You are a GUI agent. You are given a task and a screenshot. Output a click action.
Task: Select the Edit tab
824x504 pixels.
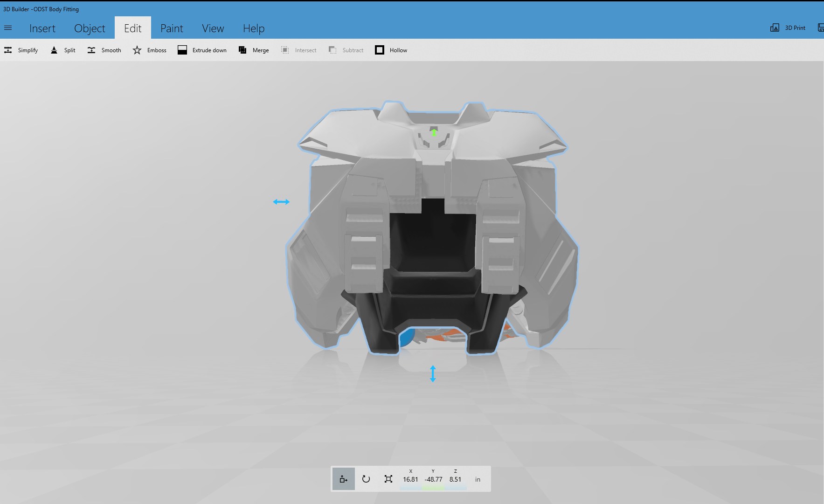pos(133,28)
